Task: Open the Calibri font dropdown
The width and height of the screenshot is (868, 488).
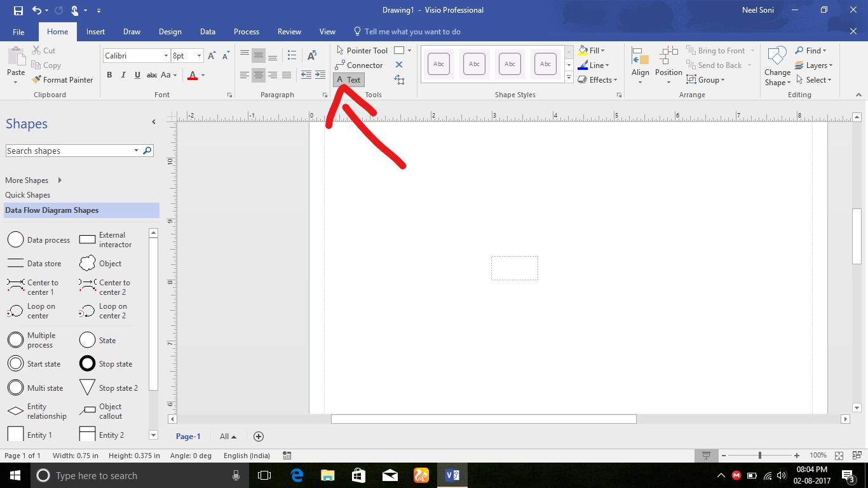Action: click(165, 56)
